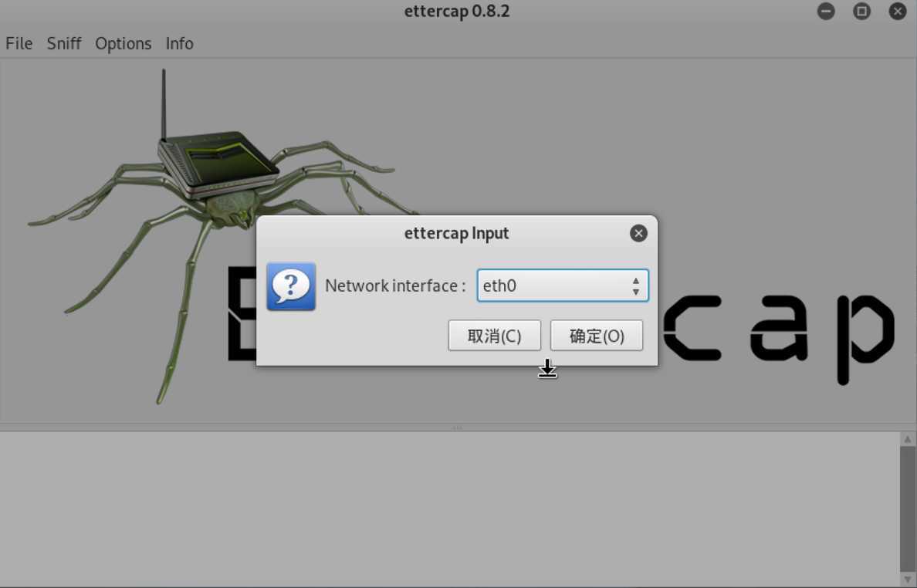Minimize the ettercap main window
Screen dimensions: 917x588
tap(826, 11)
